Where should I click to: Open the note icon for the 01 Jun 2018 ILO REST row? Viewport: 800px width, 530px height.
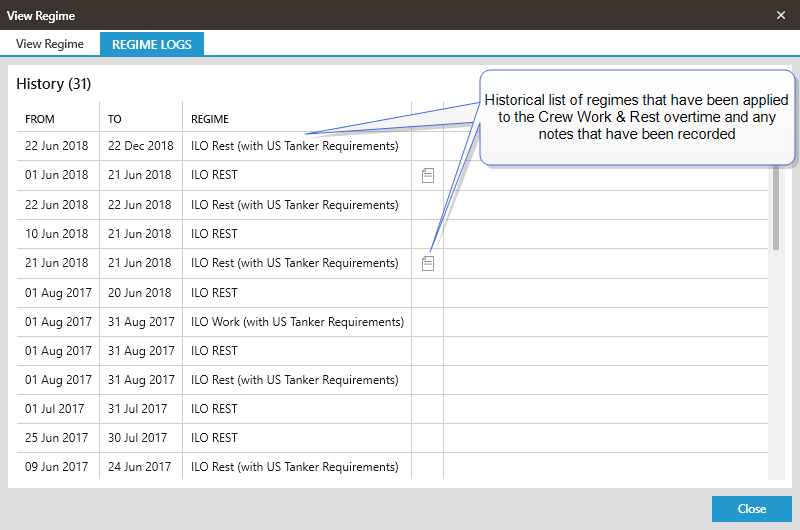pos(428,175)
